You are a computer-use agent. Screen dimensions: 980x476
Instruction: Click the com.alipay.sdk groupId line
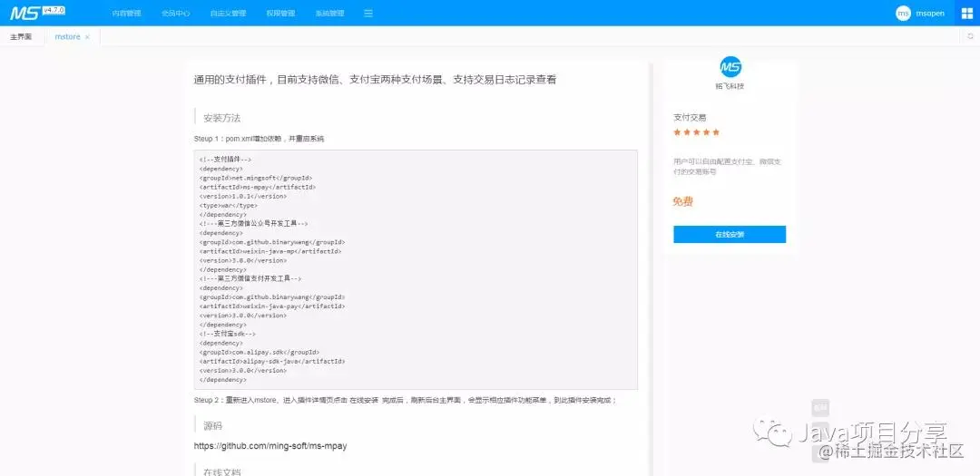tap(260, 353)
